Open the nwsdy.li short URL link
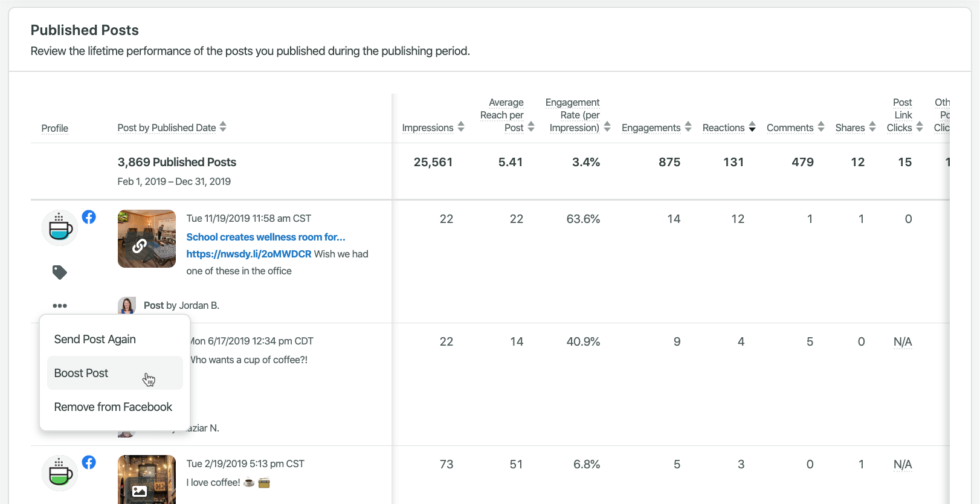The height and width of the screenshot is (504, 980). (249, 254)
